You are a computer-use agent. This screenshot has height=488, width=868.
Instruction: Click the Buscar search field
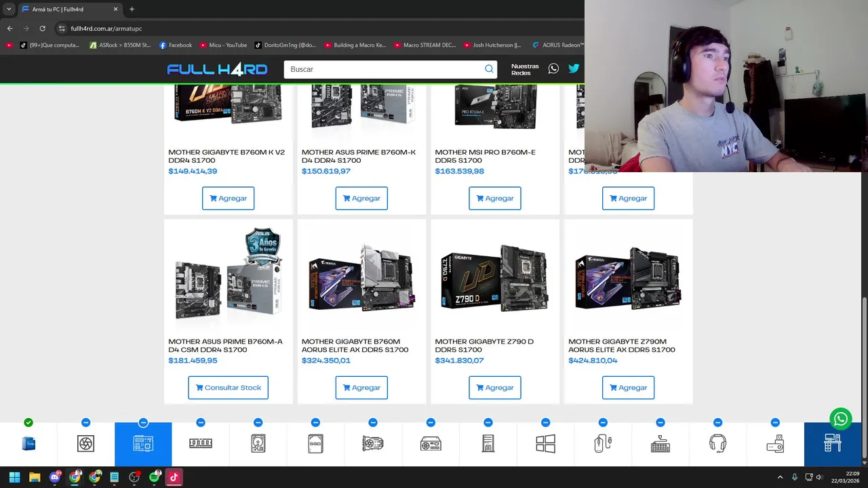[383, 69]
